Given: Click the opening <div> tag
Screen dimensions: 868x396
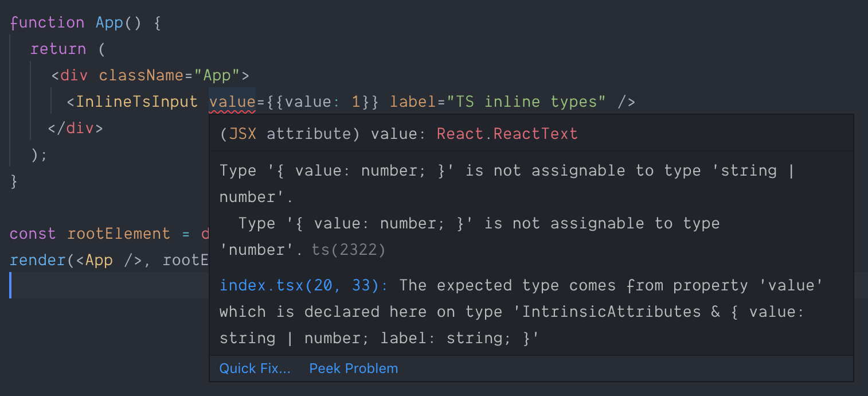Looking at the screenshot, I should (x=69, y=75).
